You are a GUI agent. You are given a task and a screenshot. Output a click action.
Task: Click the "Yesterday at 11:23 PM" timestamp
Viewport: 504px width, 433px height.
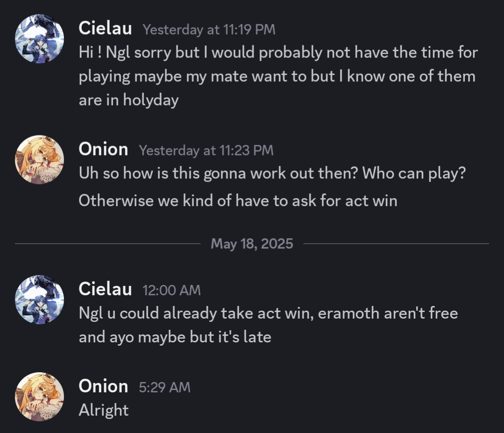[206, 150]
